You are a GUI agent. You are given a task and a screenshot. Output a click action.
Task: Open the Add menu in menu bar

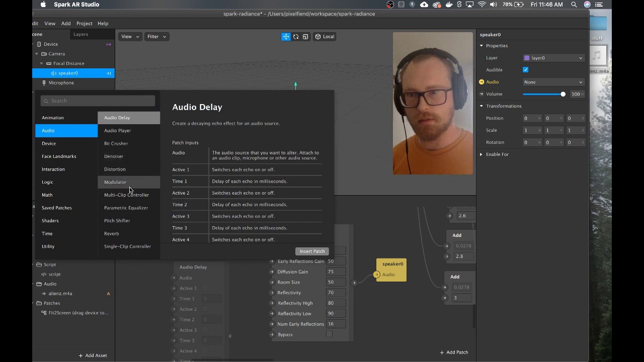click(66, 24)
